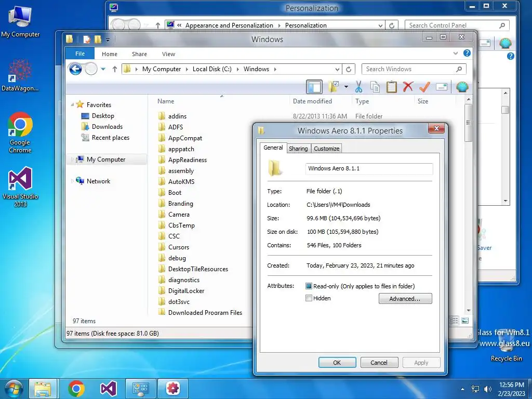Image resolution: width=532 pixels, height=399 pixels.
Task: Open the Share ribbon tab
Action: [x=139, y=54]
